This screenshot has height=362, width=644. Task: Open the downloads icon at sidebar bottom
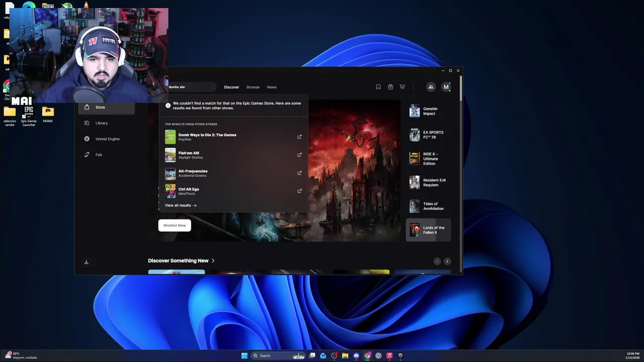tap(86, 262)
